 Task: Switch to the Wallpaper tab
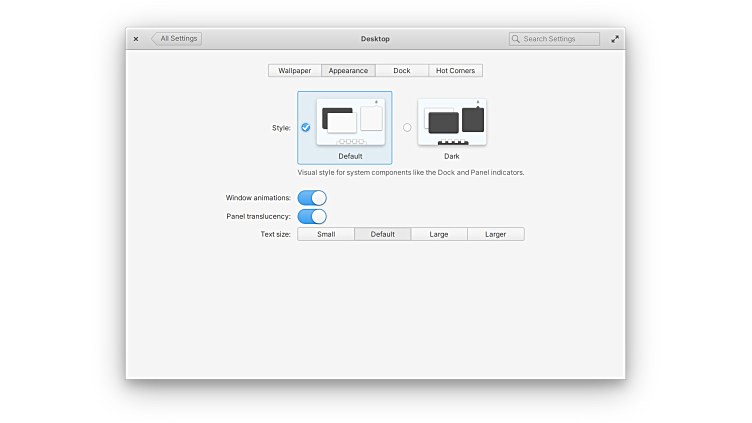point(294,71)
